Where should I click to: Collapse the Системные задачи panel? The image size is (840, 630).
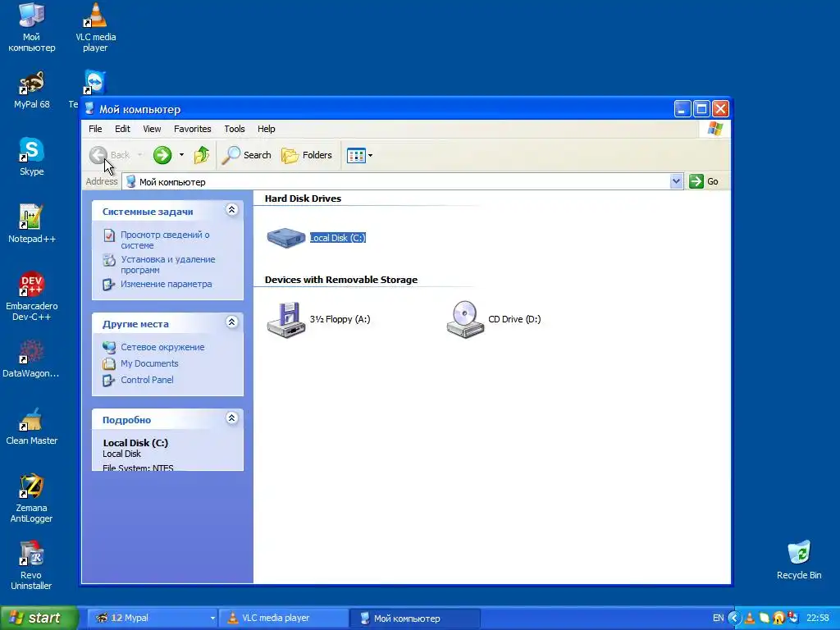pyautogui.click(x=231, y=210)
